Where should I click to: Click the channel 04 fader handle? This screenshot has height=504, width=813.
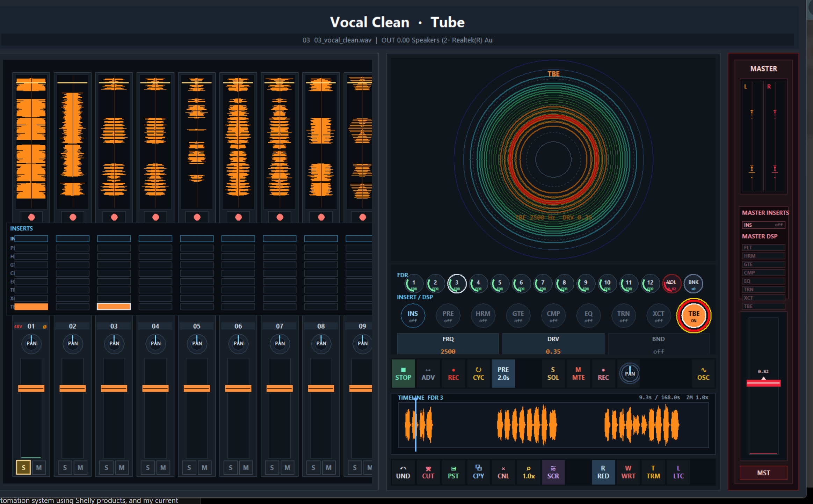click(x=155, y=388)
